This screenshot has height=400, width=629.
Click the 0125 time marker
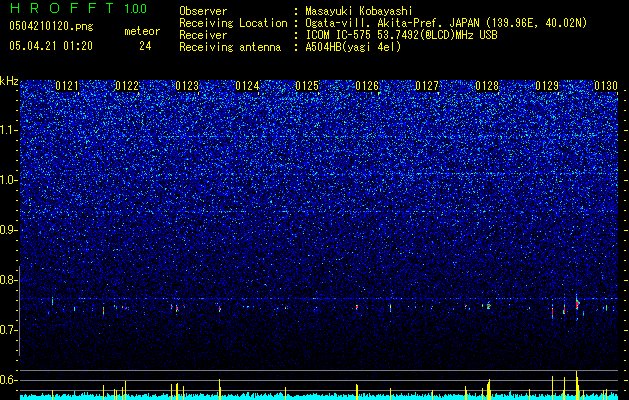[x=307, y=86]
